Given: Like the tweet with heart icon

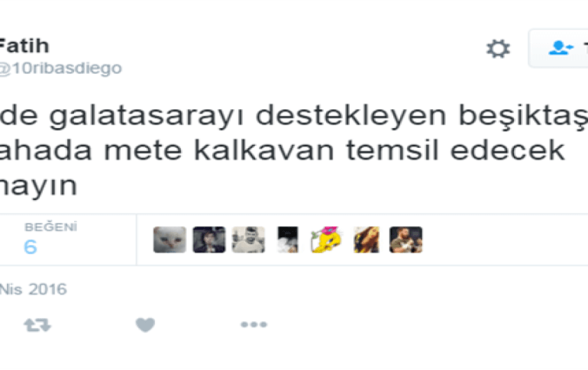Looking at the screenshot, I should [x=145, y=325].
